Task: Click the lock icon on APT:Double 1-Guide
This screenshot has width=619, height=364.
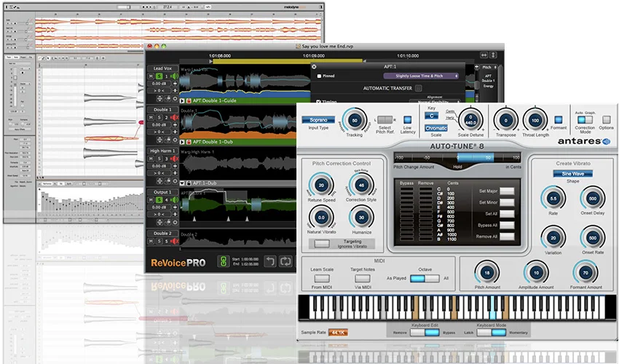Action: (x=189, y=100)
